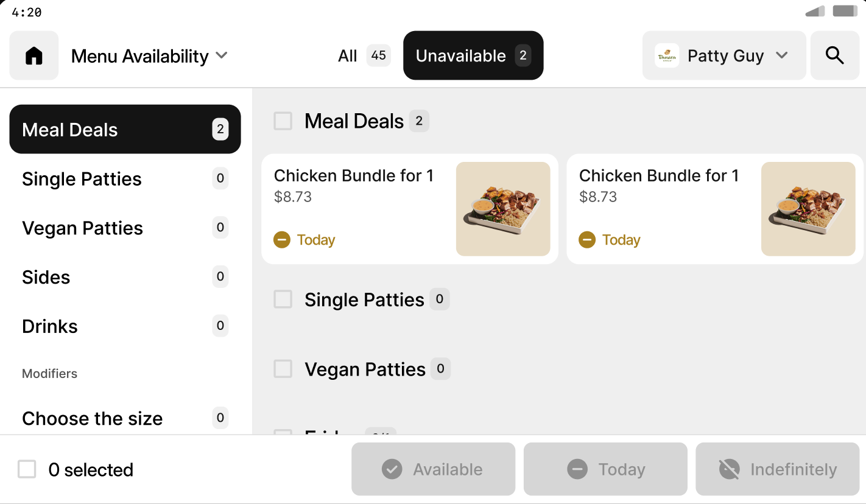Click the Panera logo beside Patty Guy
866x504 pixels.
tap(667, 55)
